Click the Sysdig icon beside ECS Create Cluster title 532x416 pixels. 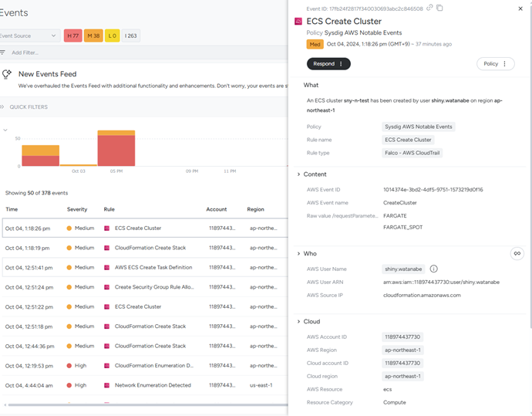click(298, 22)
